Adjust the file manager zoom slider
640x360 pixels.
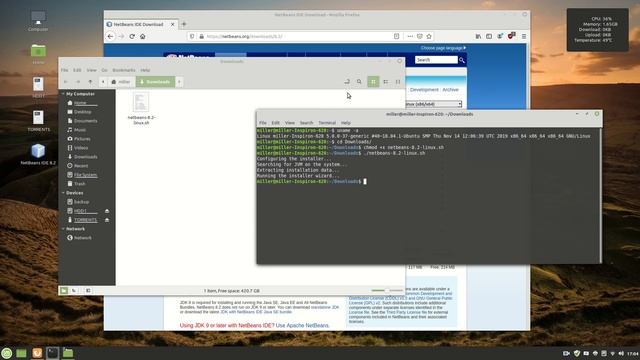(387, 291)
